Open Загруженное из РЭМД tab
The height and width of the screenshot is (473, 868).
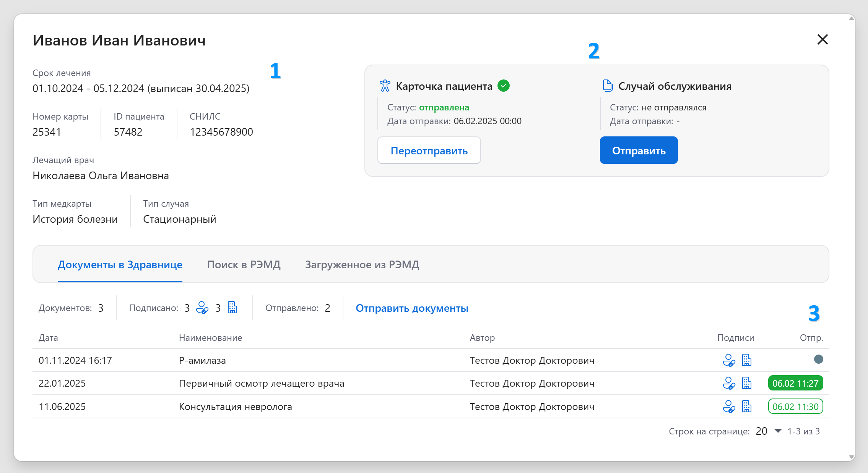(x=362, y=264)
